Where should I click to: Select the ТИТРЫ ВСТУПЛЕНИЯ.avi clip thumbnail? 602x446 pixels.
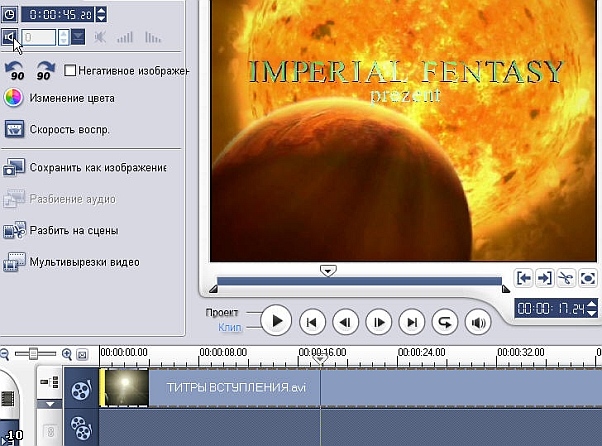point(125,387)
